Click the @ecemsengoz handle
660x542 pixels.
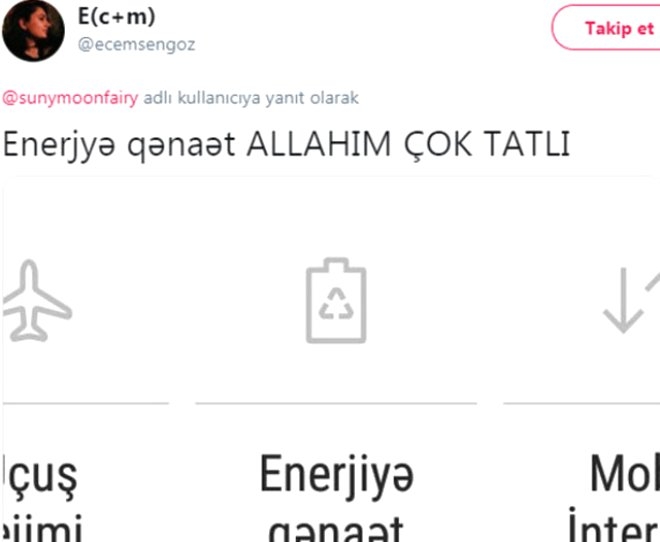137,45
